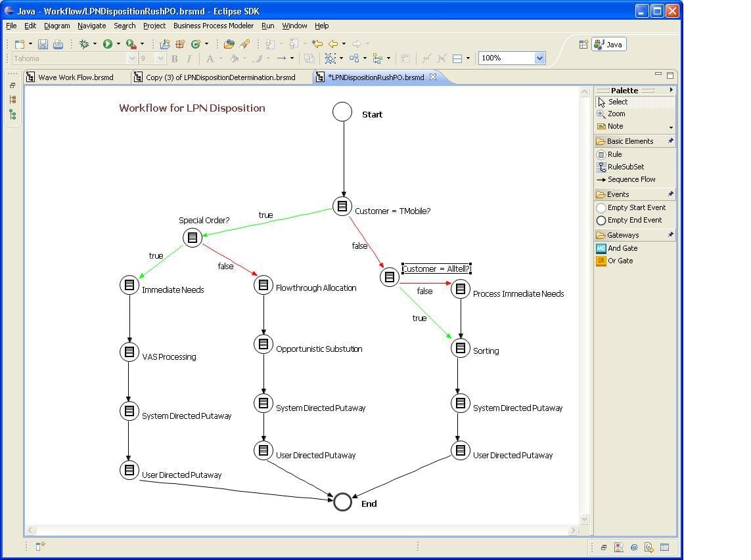Click the New Java Project icon
This screenshot has width=751, height=560.
coord(165,45)
